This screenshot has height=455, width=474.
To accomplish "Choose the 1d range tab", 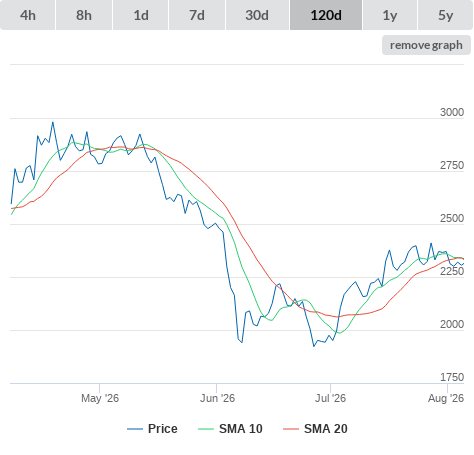I will pyautogui.click(x=141, y=15).
